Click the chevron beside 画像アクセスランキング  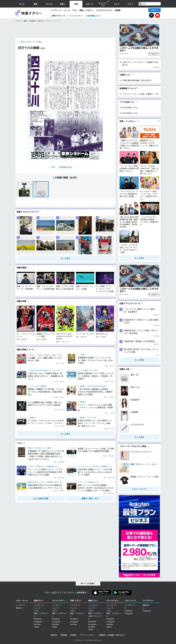(x=40, y=212)
